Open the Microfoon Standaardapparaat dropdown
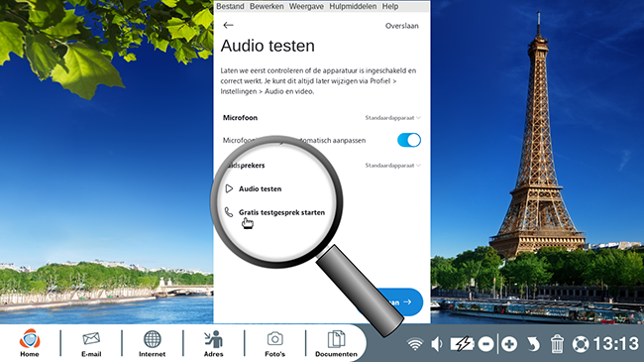644x362 pixels. click(x=392, y=118)
